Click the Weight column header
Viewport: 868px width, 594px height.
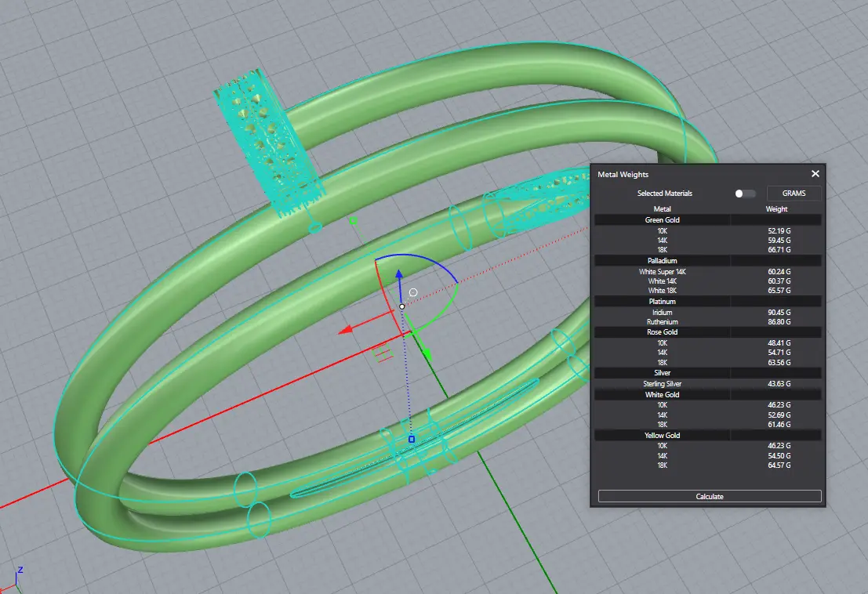[x=776, y=209]
